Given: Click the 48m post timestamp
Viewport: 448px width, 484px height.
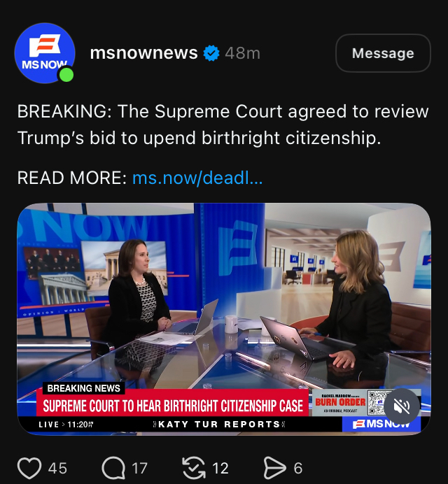Looking at the screenshot, I should click(242, 53).
